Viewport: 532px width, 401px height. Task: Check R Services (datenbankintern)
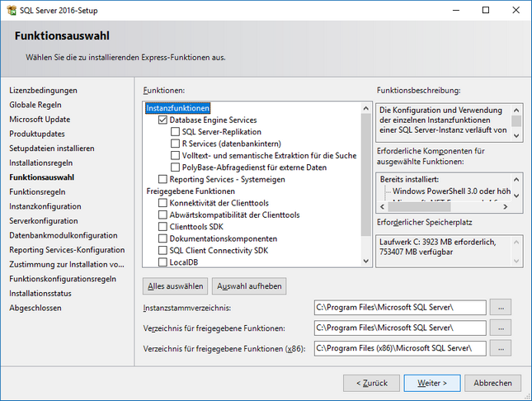tap(175, 144)
